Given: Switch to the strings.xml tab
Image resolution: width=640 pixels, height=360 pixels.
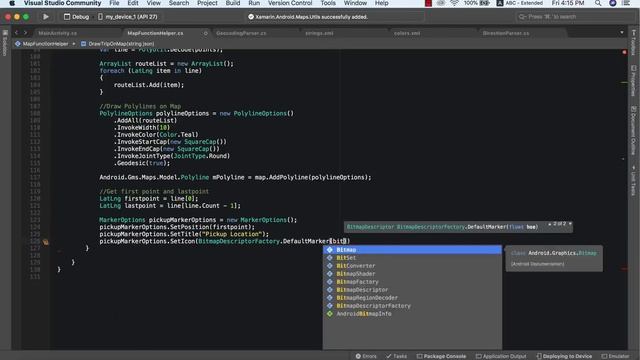Looking at the screenshot, I should click(x=319, y=33).
